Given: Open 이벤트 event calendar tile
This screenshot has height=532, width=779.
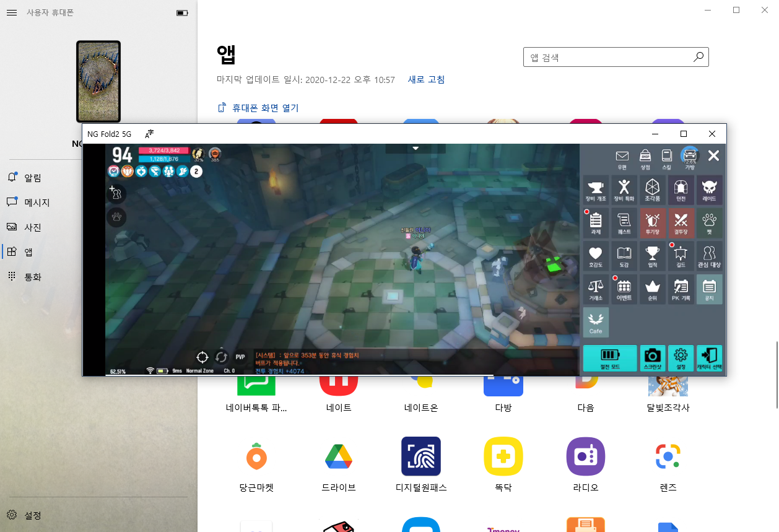Looking at the screenshot, I should (x=624, y=289).
